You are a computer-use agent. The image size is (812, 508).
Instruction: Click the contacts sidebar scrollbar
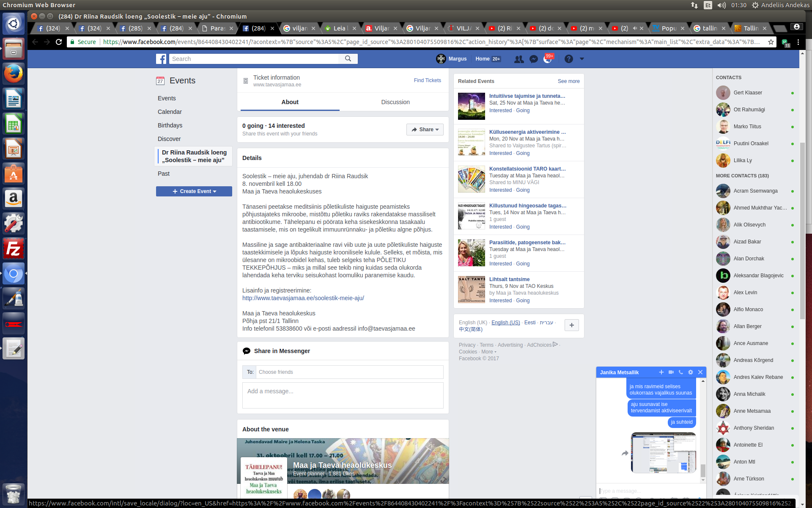[802, 231]
